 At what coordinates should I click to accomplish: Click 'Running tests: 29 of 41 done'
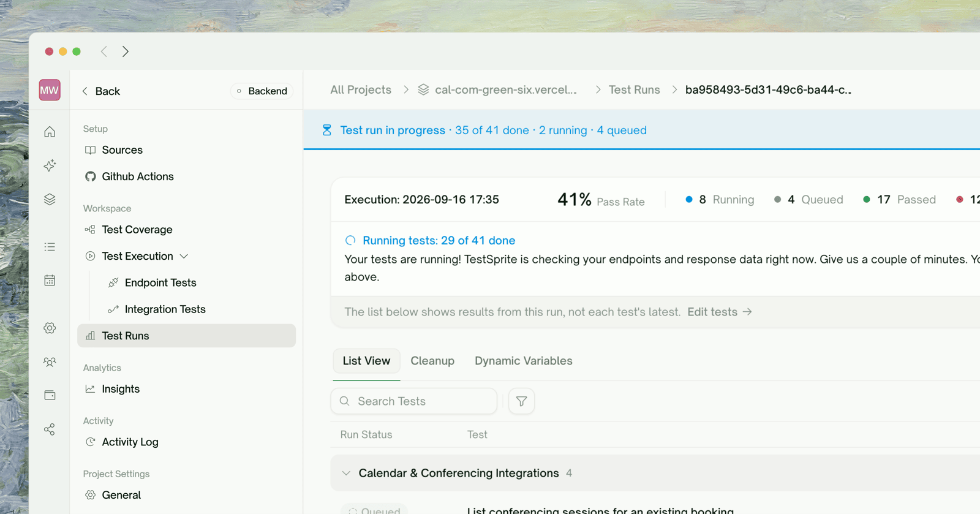(439, 240)
